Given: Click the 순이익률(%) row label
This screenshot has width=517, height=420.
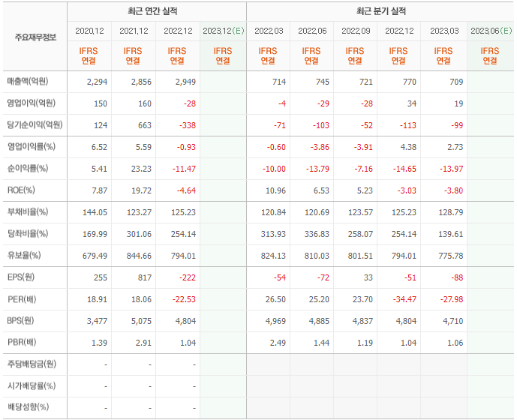Looking at the screenshot, I should pos(28,168).
